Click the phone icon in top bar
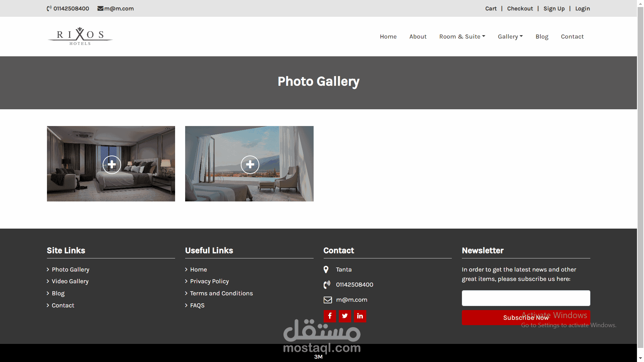 point(49,8)
